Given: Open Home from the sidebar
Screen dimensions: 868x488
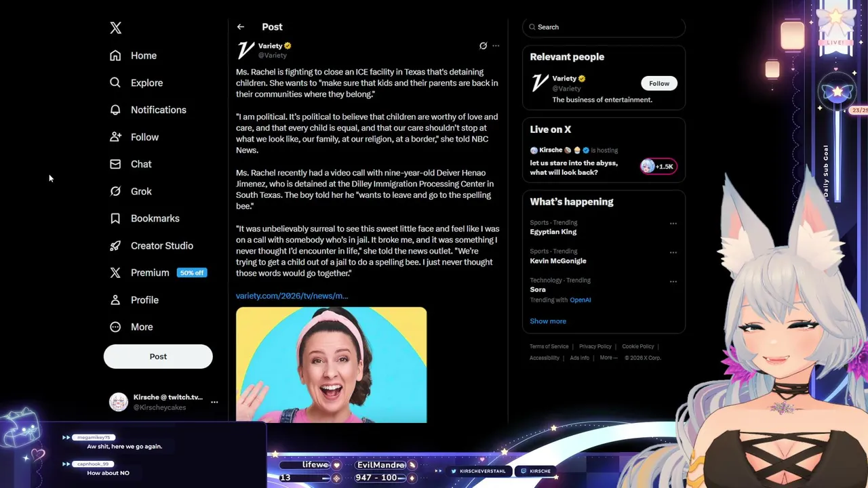Looking at the screenshot, I should point(134,56).
